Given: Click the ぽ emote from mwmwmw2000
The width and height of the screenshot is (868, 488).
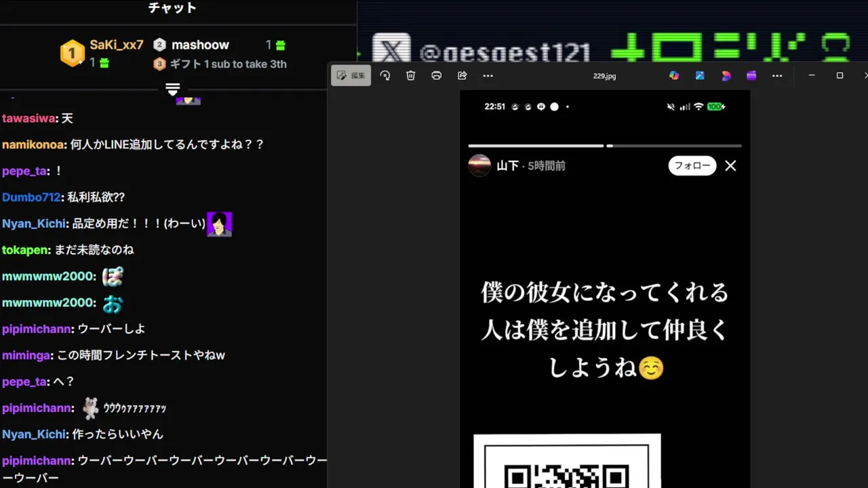Looking at the screenshot, I should (x=113, y=277).
